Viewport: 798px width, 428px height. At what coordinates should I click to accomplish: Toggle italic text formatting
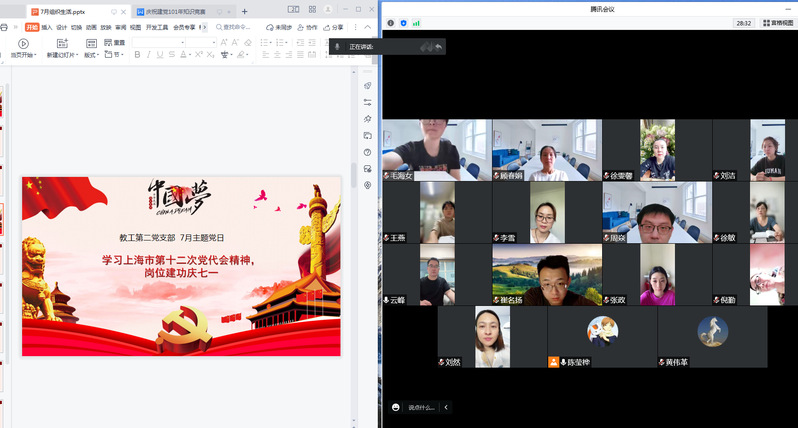pos(148,55)
